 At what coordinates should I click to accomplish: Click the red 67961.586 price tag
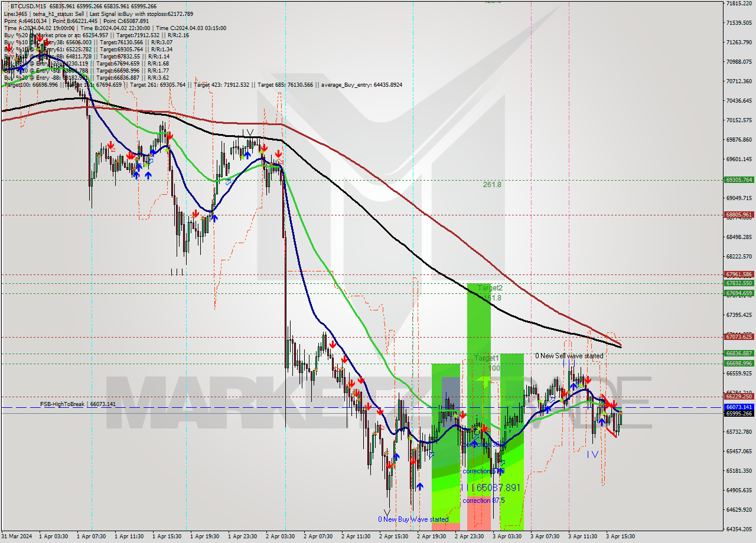click(x=738, y=274)
